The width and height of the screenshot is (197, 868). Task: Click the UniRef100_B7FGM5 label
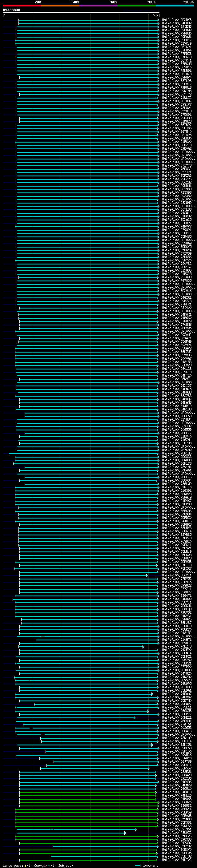(176, 64)
